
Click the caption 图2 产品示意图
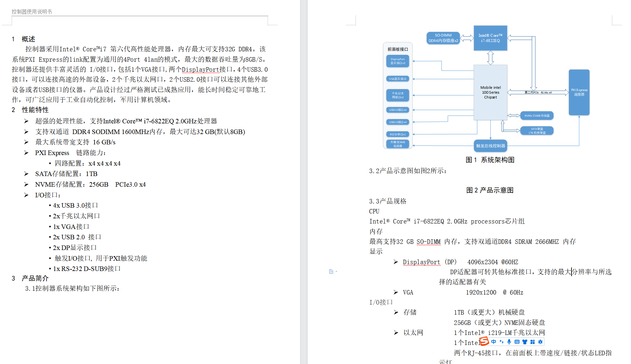pos(490,190)
